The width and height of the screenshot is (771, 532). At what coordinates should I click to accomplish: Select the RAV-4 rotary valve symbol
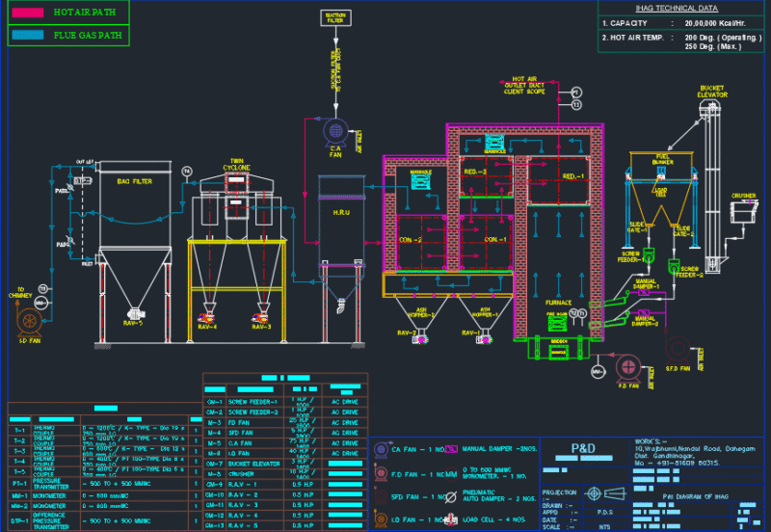point(206,318)
